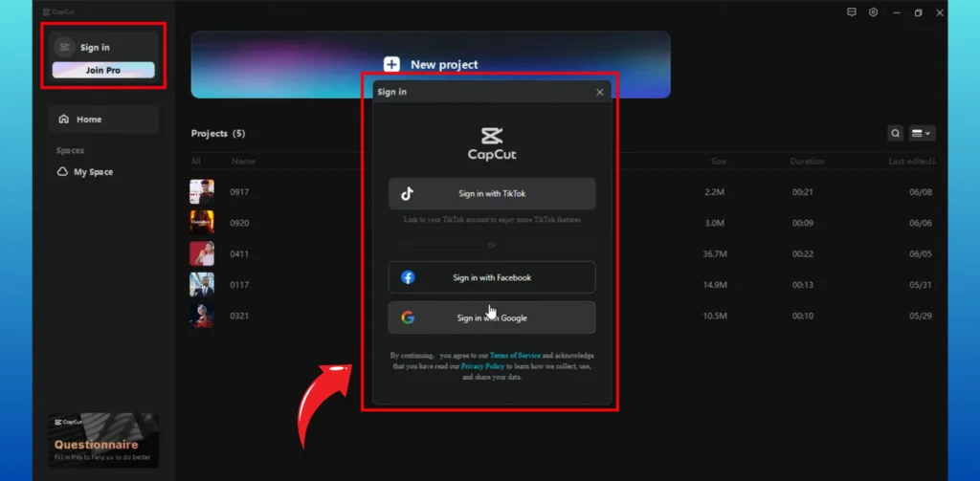The width and height of the screenshot is (980, 481).
Task: Click the Google logo icon
Action: (x=408, y=317)
